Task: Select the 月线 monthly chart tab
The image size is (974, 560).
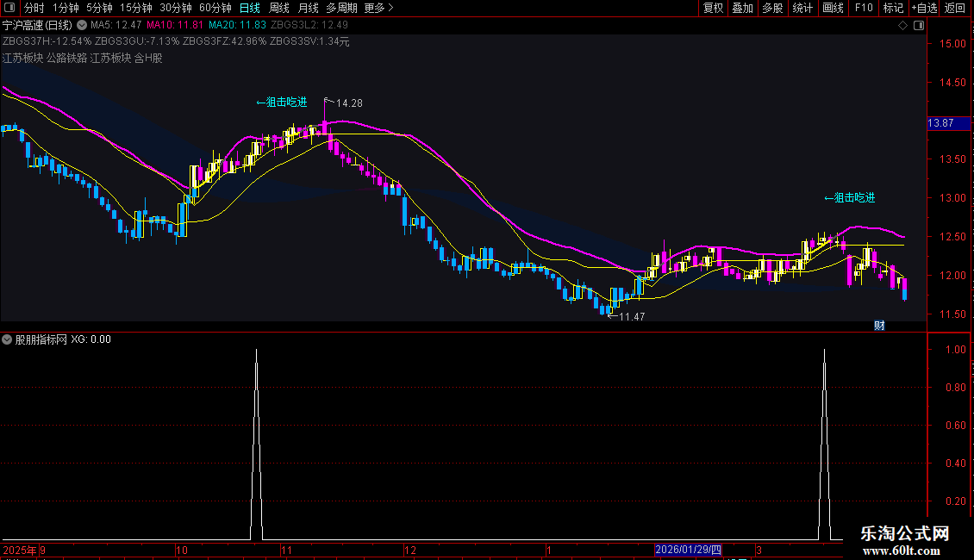Action: [x=309, y=8]
